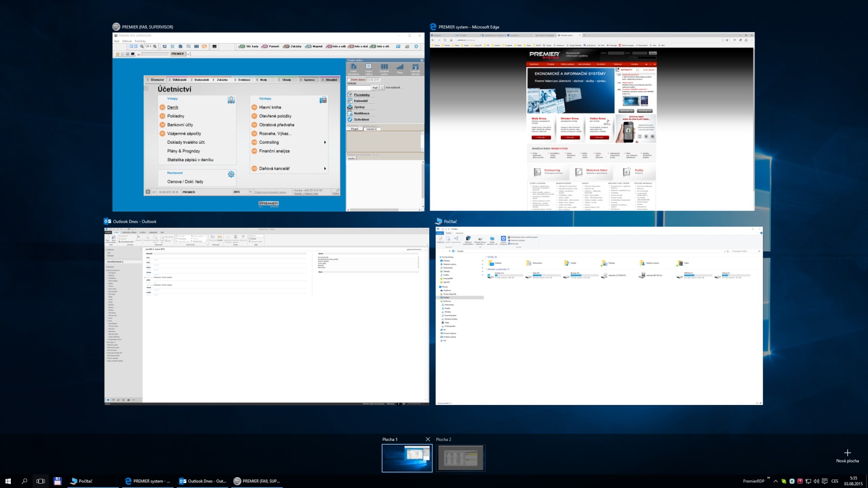
Task: Open the PremierRDP toolbar overflow chevron
Action: pyautogui.click(x=769, y=478)
